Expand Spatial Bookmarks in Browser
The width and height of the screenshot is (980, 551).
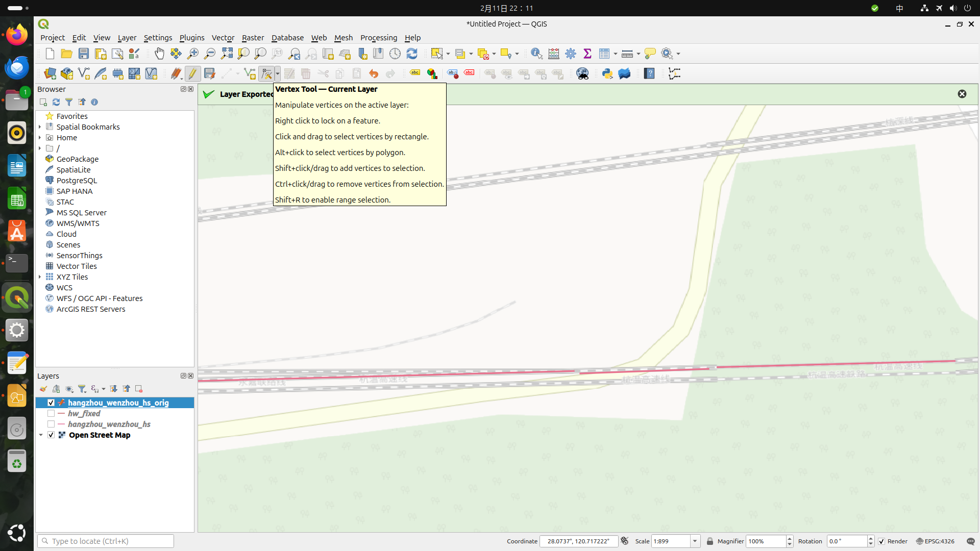tap(40, 127)
